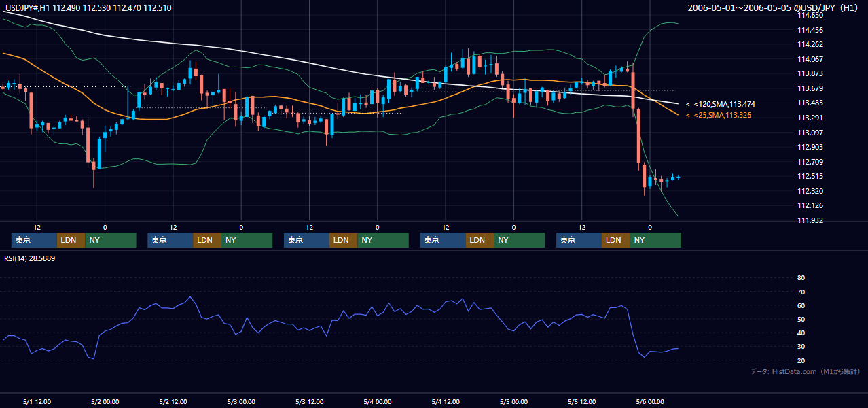Image resolution: width=868 pixels, height=408 pixels.
Task: Click RSI axis level 50
Action: tap(801, 319)
